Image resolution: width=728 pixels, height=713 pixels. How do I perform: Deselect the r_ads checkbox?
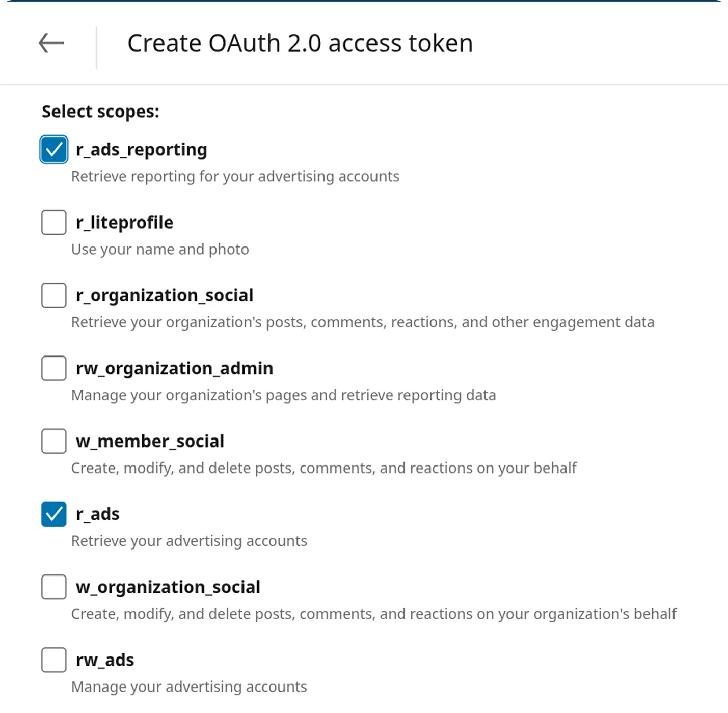coord(54,514)
